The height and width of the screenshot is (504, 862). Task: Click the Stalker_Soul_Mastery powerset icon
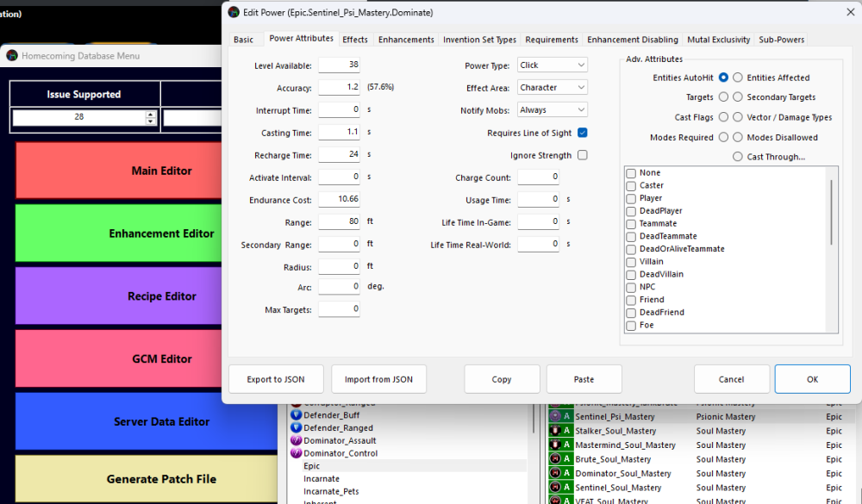555,431
